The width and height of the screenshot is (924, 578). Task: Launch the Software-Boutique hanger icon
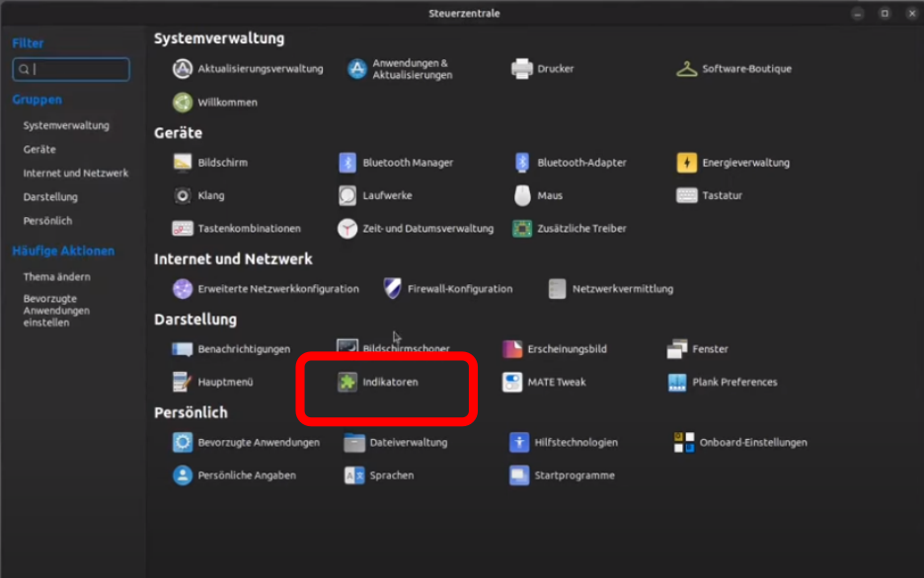[687, 69]
